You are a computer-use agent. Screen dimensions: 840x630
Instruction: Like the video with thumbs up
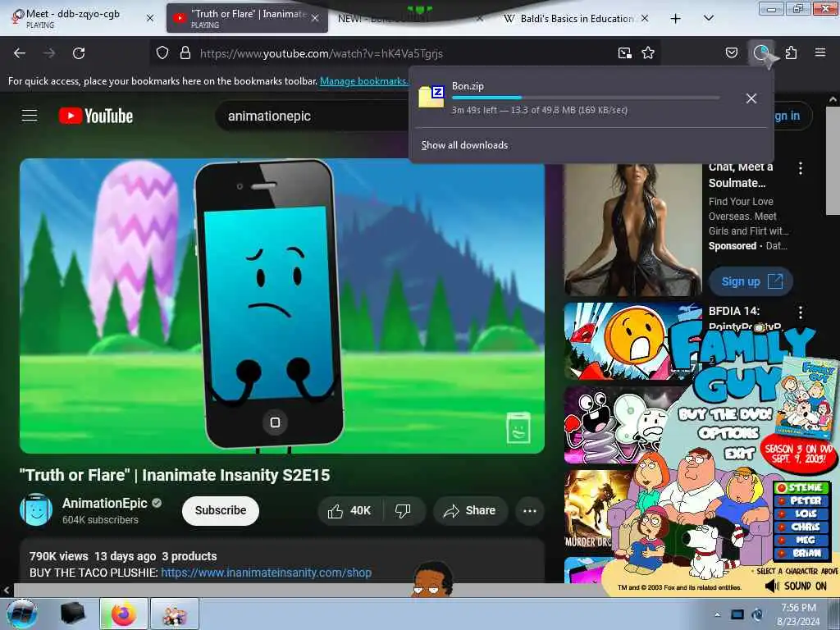(x=349, y=510)
